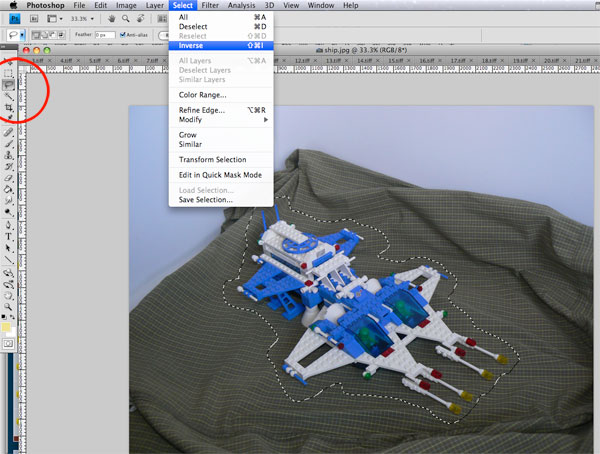Select the Type tool
Viewport: 600px width, 454px height.
point(9,236)
